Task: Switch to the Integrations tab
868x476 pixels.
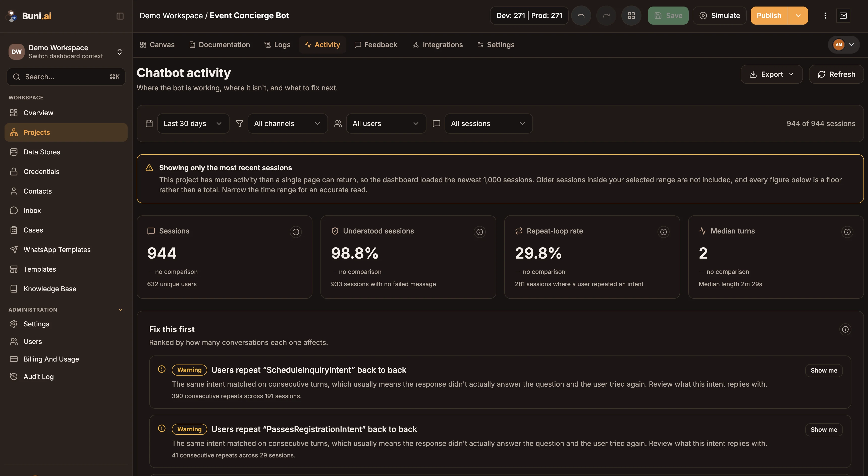Action: pos(438,45)
